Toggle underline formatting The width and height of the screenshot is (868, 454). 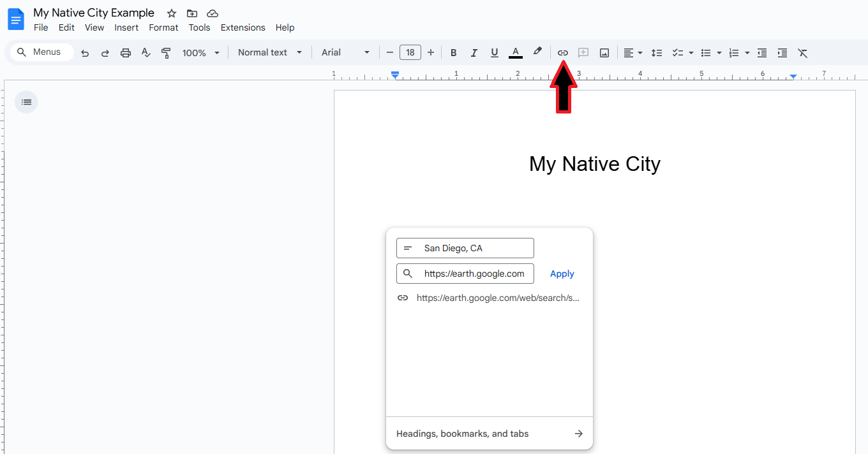494,52
